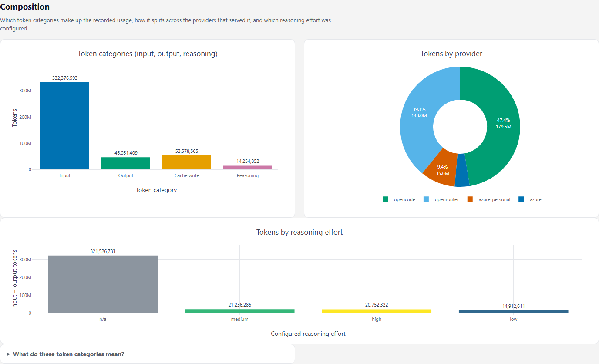Click the 'Input + output tokens' axis title
Image resolution: width=599 pixels, height=364 pixels.
click(15, 279)
